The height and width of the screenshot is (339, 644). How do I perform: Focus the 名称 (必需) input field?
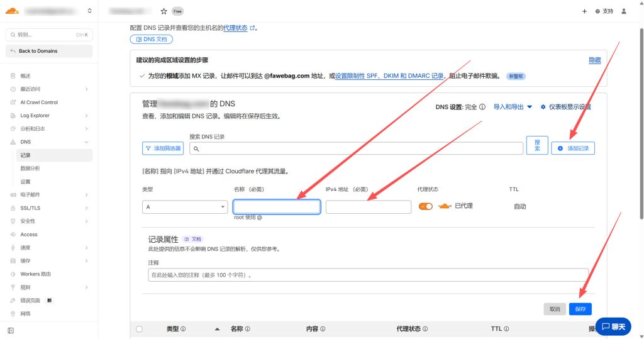(277, 207)
